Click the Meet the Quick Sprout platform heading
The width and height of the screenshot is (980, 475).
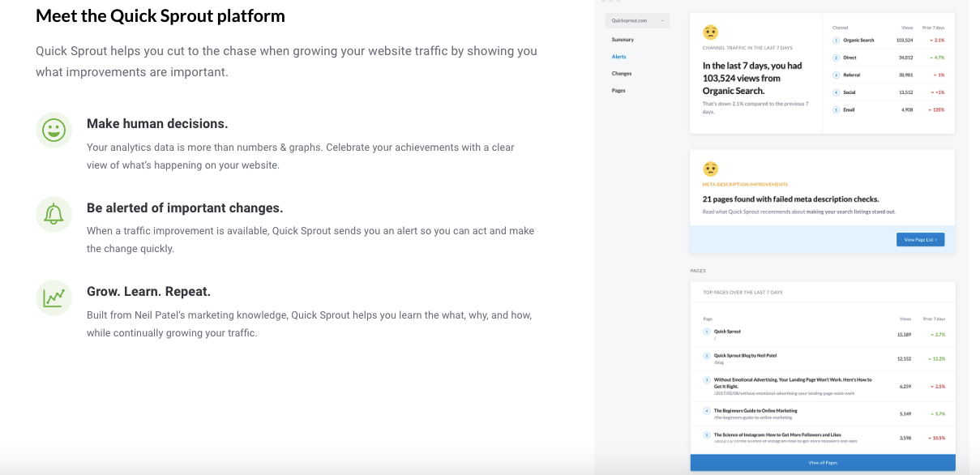(160, 16)
